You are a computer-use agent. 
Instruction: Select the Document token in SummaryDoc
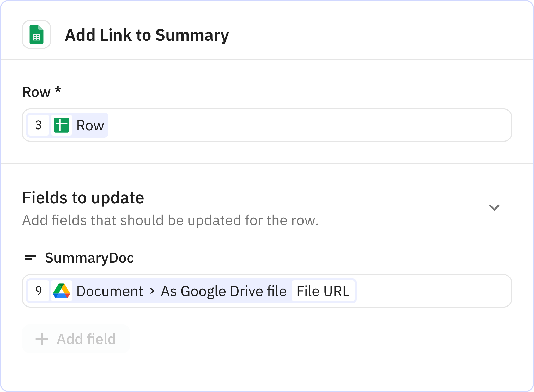tap(110, 291)
